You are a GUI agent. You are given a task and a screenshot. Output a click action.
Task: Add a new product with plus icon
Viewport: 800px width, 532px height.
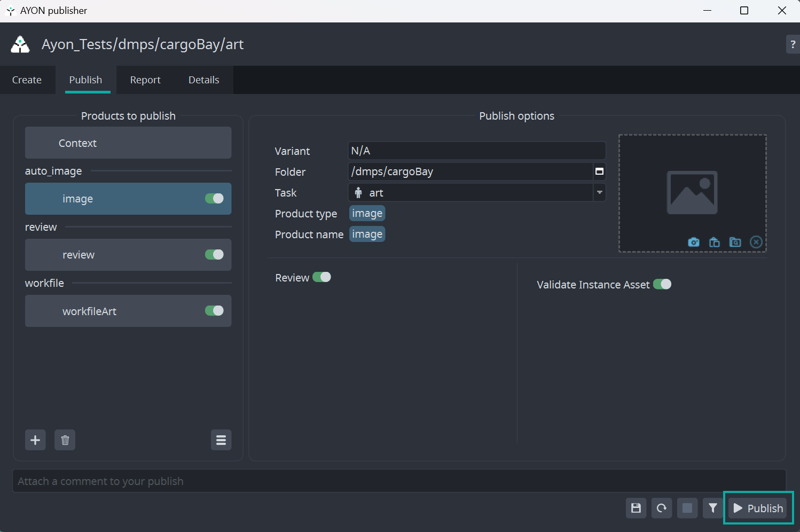tap(35, 440)
